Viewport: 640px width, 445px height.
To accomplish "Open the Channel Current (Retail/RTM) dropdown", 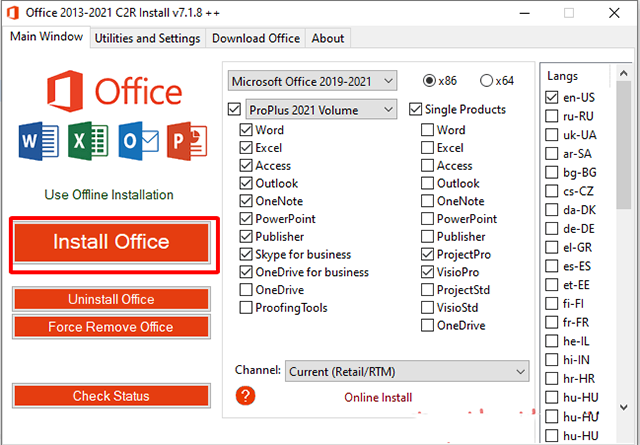I will [407, 371].
